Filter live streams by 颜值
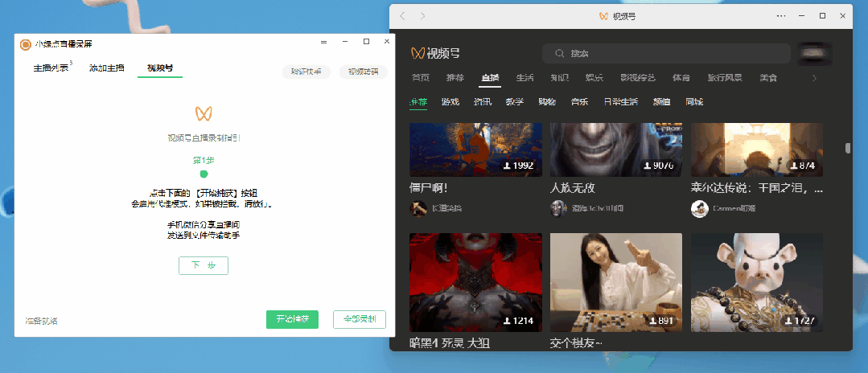 tap(662, 102)
